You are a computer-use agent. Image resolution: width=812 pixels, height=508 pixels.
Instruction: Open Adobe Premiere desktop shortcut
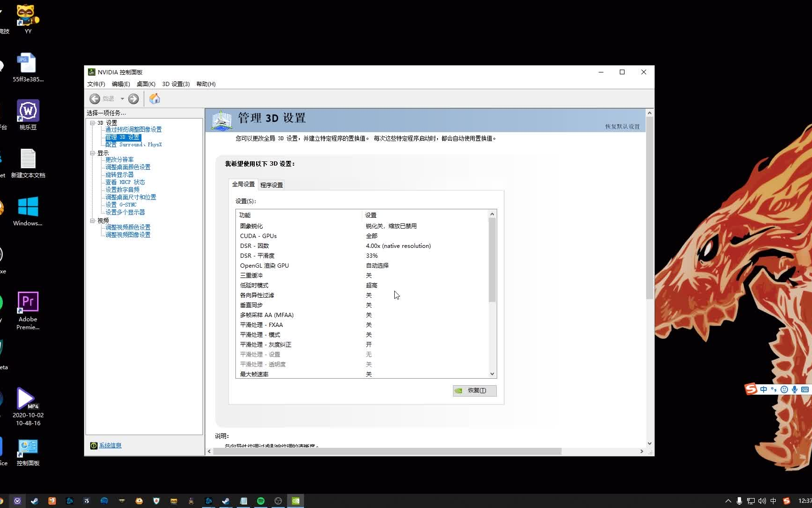coord(28,310)
